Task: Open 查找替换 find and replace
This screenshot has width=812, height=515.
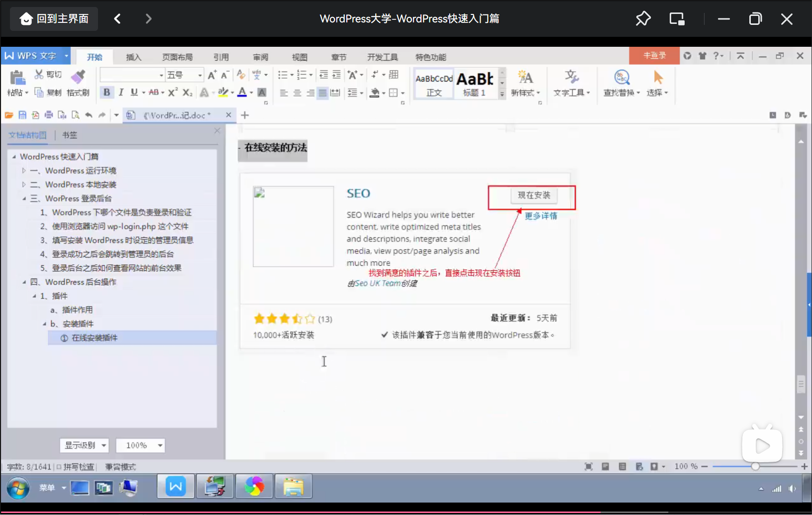Action: coord(622,84)
